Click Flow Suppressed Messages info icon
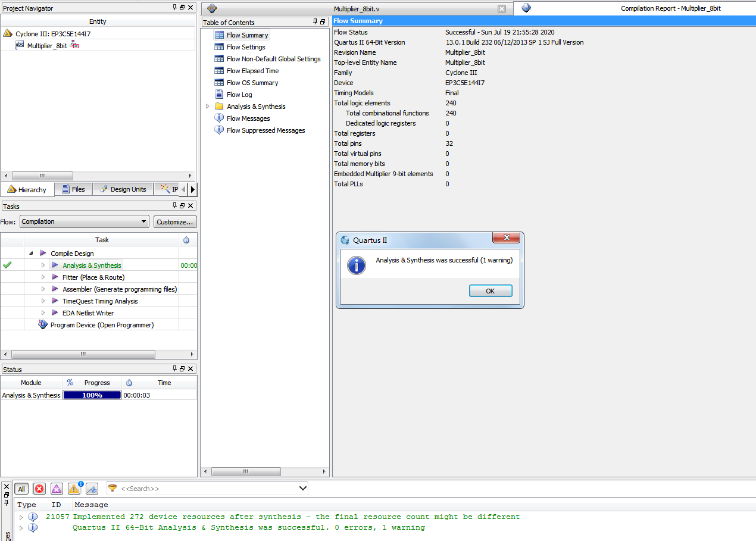756x541 pixels. [219, 130]
